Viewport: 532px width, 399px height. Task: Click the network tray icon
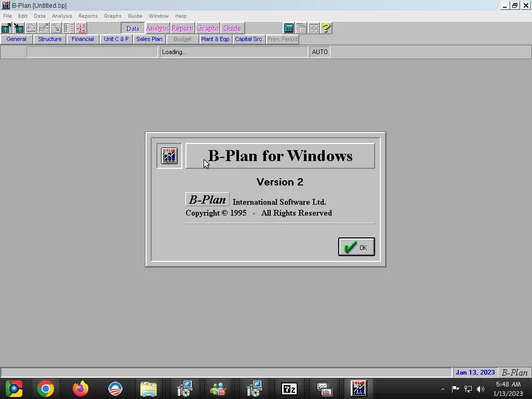pos(468,389)
